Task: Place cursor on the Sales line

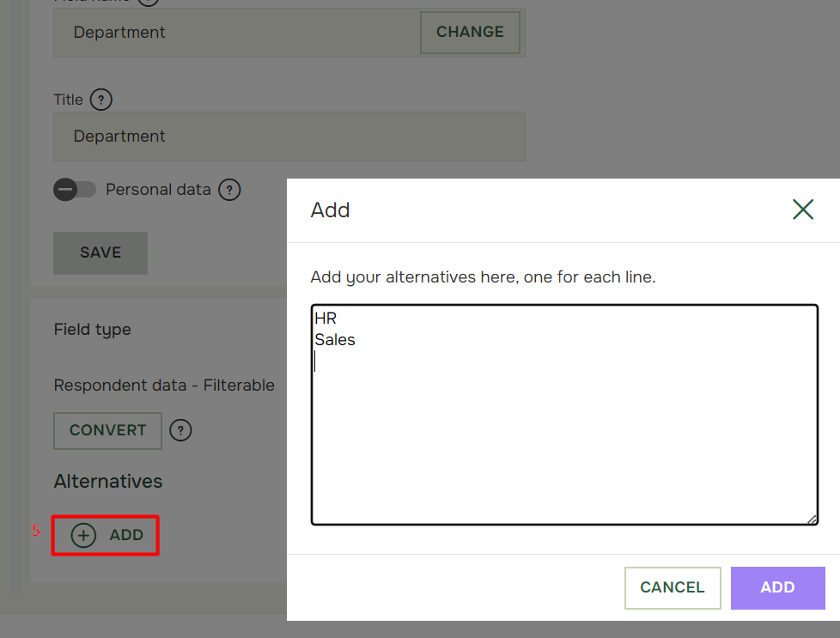Action: [x=335, y=340]
